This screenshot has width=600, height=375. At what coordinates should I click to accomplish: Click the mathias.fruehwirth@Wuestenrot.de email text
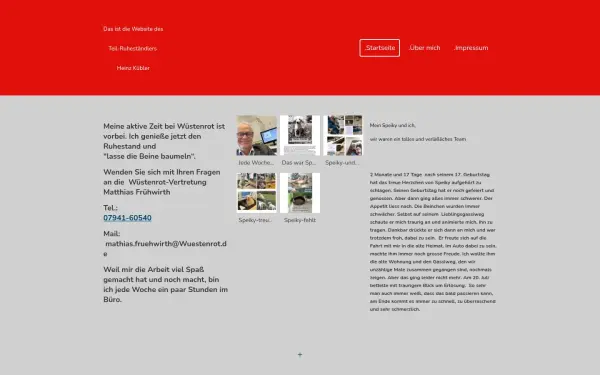point(165,248)
